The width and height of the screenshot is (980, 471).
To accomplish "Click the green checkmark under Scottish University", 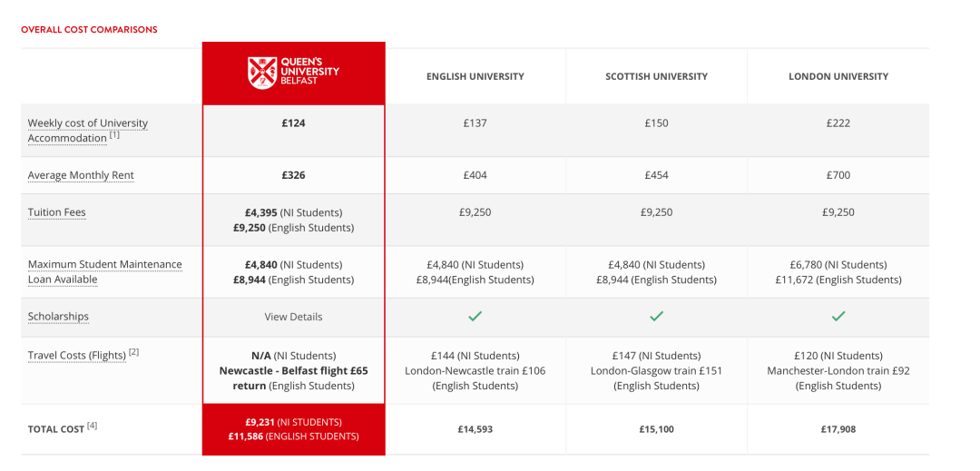I will coord(656,317).
